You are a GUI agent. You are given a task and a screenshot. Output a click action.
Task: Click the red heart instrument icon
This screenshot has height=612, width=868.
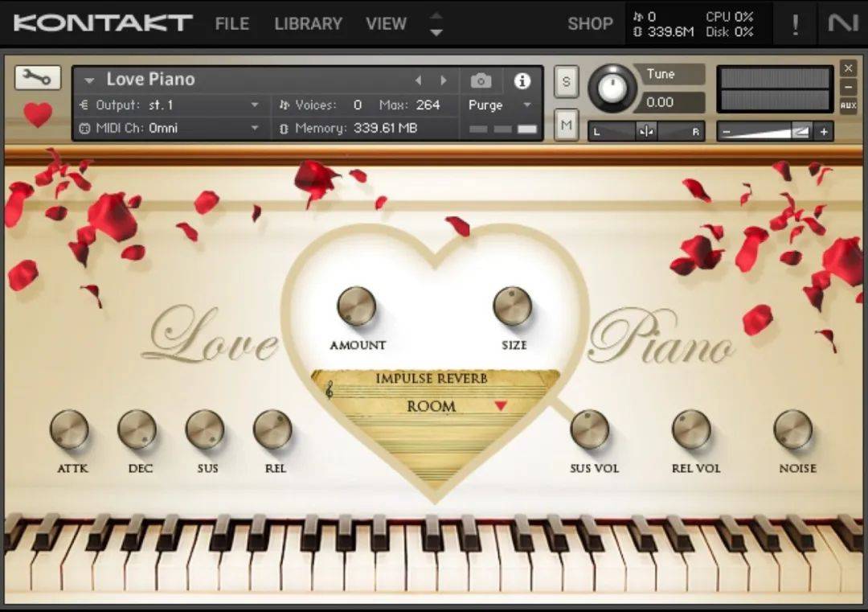pyautogui.click(x=38, y=115)
